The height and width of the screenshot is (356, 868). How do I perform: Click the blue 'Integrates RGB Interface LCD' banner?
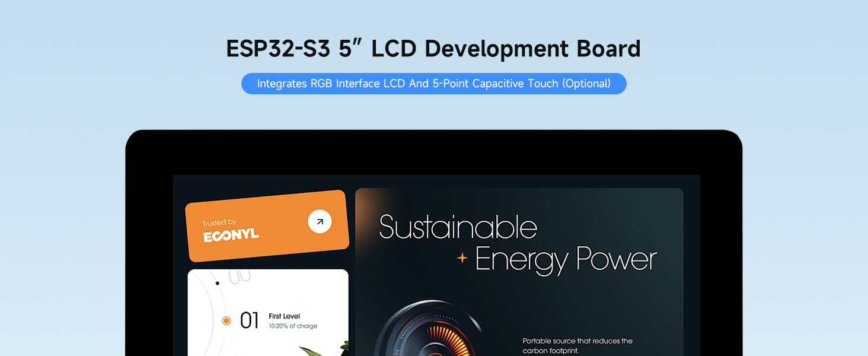(434, 84)
